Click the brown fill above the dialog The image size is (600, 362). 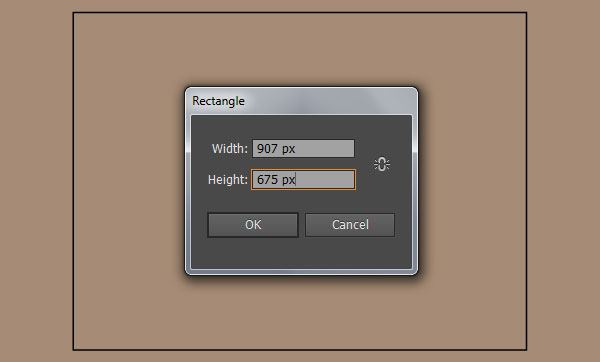[300, 50]
